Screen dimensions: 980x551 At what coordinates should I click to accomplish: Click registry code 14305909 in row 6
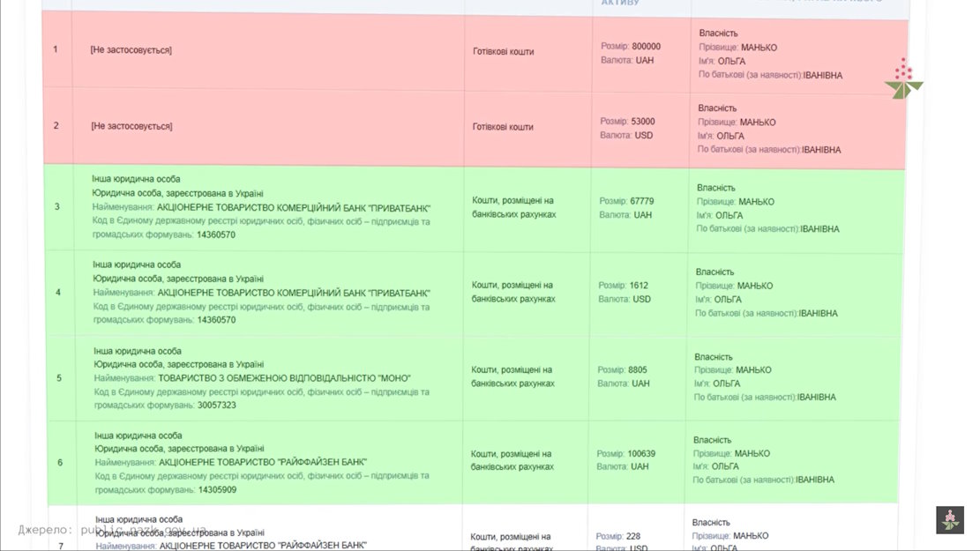click(x=216, y=489)
